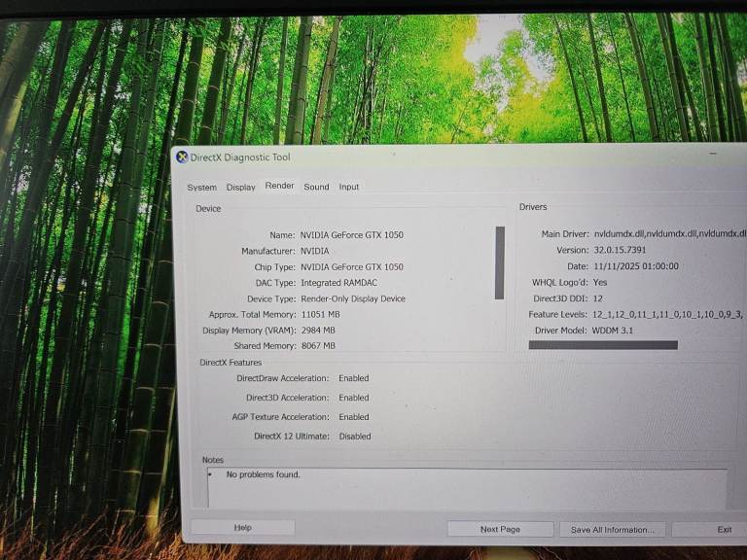The image size is (747, 560).
Task: Click the 'Notes' group label
Action: point(212,460)
